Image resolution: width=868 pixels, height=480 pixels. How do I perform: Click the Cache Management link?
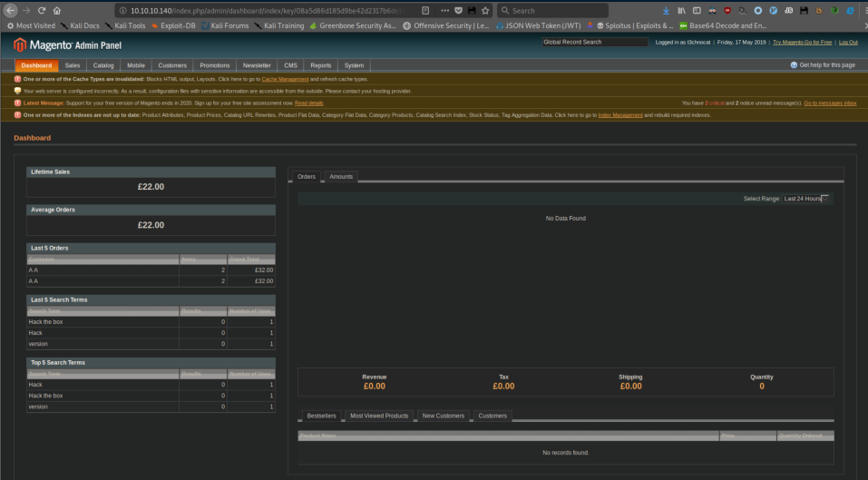tap(285, 79)
